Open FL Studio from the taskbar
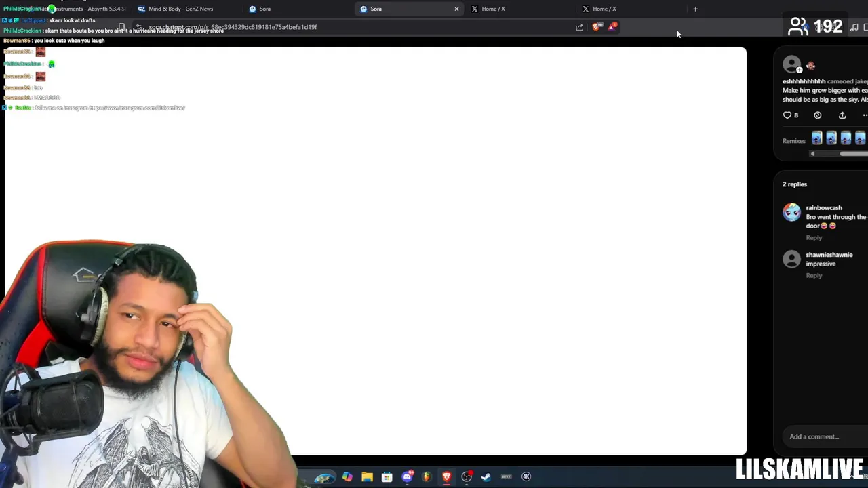Image resolution: width=868 pixels, height=488 pixels. (427, 476)
